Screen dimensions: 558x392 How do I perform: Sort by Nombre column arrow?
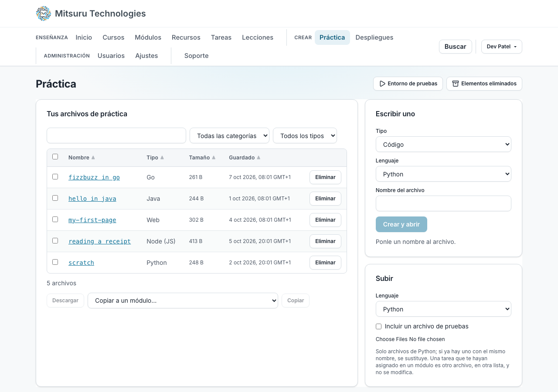[93, 158]
